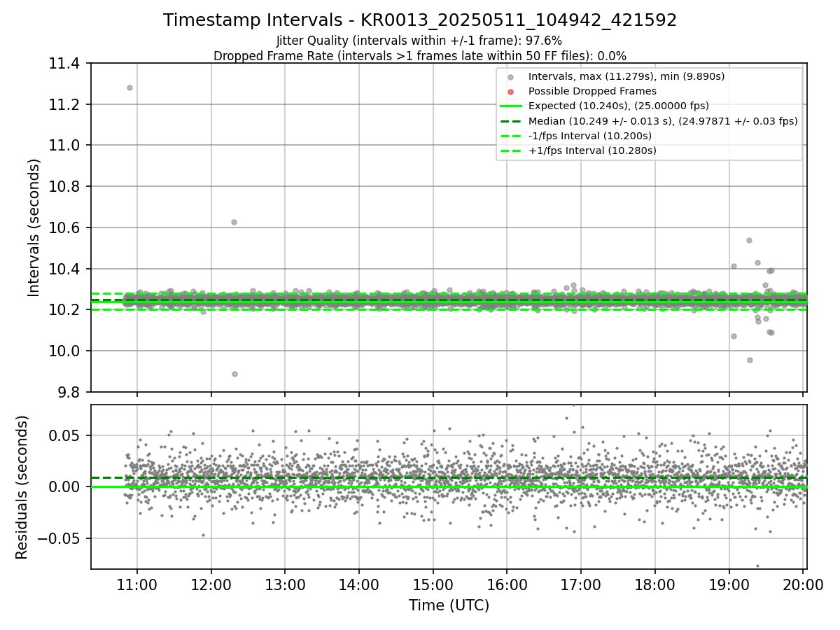Click the minimum outlier point near 9.89 seconds
Viewport: 840px width, 630px height.
tap(234, 374)
